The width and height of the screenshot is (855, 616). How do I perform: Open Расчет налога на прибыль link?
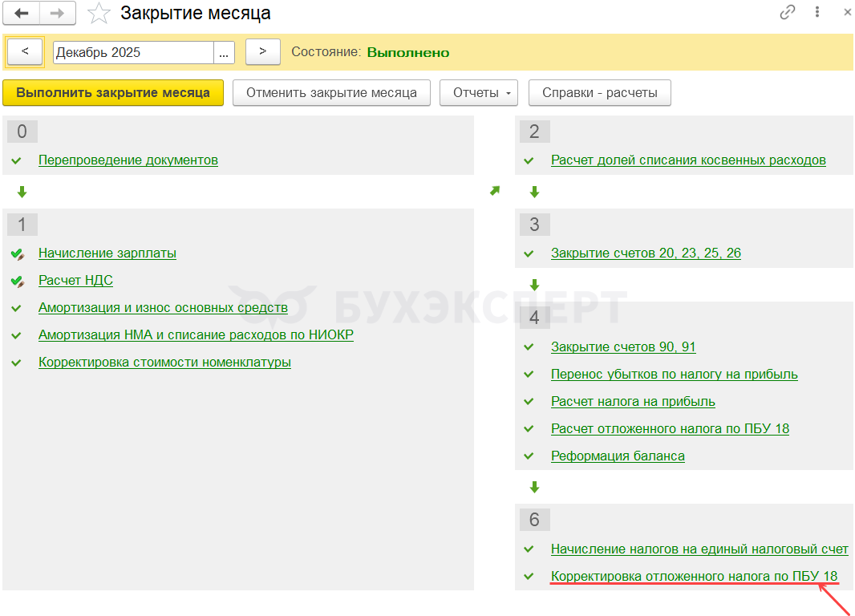tap(632, 402)
